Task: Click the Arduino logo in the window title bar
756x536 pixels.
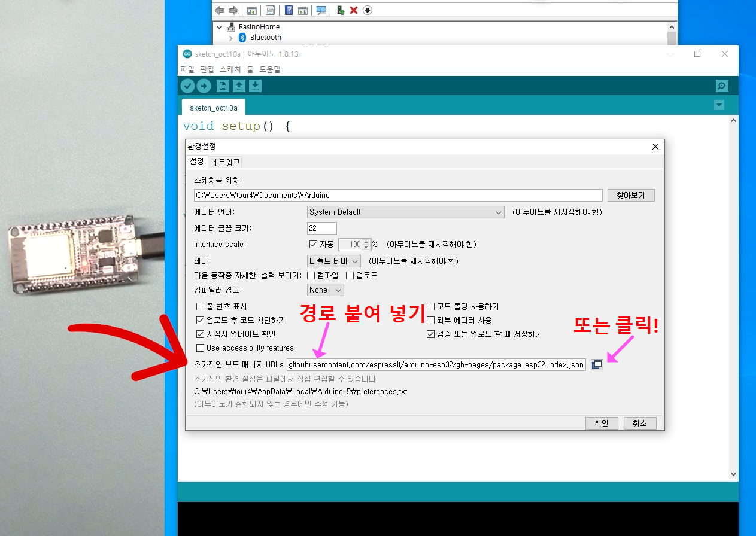Action: (x=187, y=54)
